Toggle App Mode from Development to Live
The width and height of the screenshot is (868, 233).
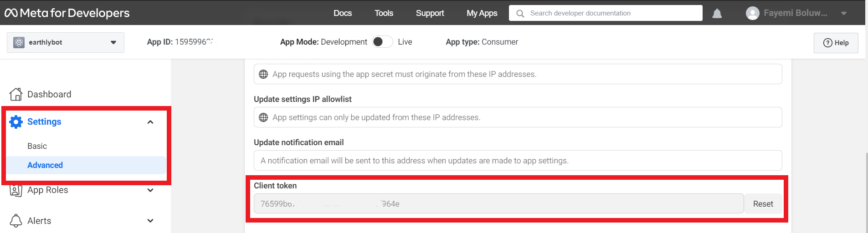pos(382,42)
